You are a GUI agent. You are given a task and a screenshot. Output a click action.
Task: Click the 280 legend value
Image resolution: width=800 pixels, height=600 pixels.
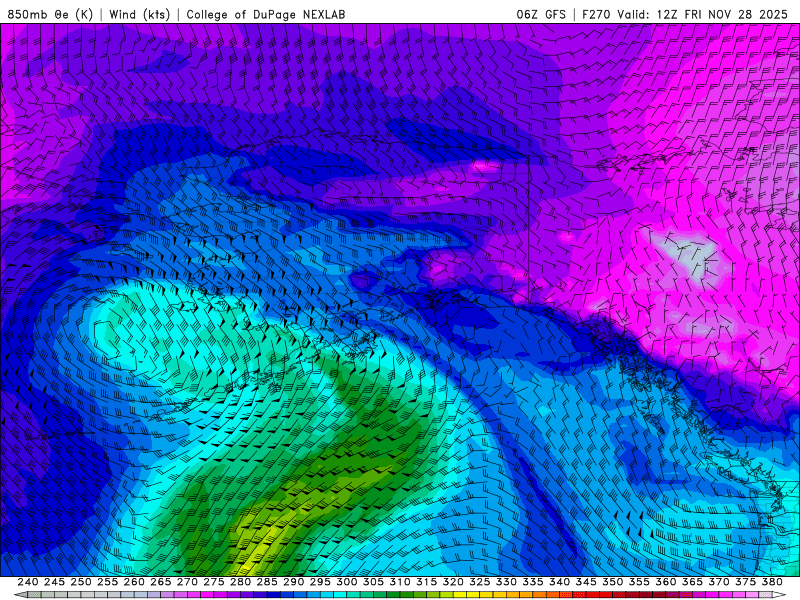tap(240, 582)
